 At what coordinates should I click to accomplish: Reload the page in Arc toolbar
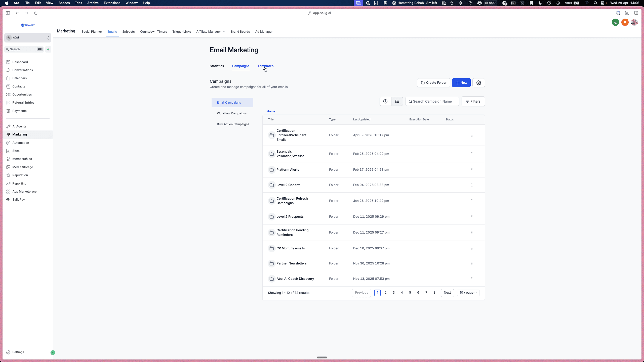point(36,13)
